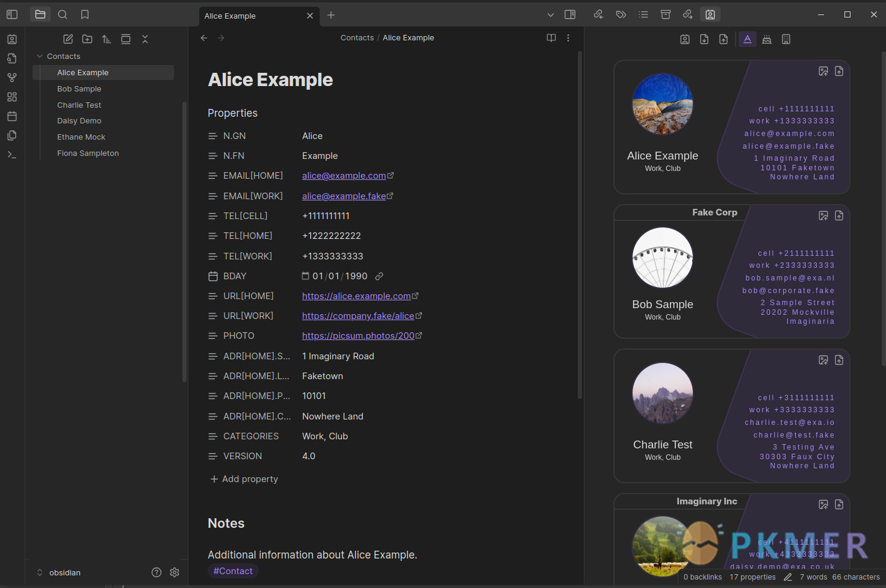
Task: Sort contacts by name using A icon
Action: click(x=748, y=39)
